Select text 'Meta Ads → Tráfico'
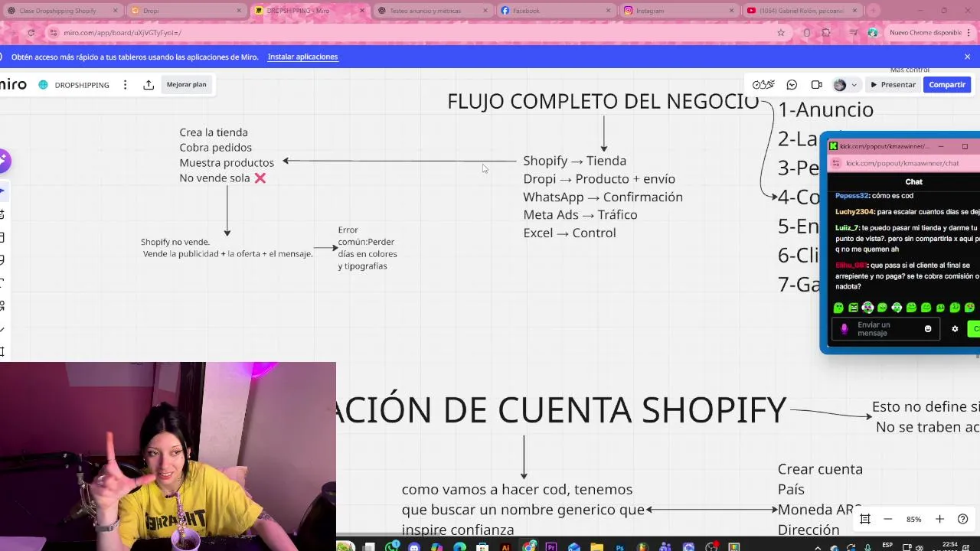The width and height of the screenshot is (980, 551). pyautogui.click(x=580, y=215)
